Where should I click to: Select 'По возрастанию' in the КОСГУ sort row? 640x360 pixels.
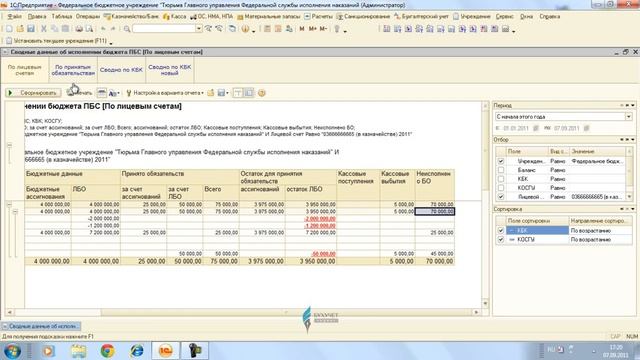600,240
